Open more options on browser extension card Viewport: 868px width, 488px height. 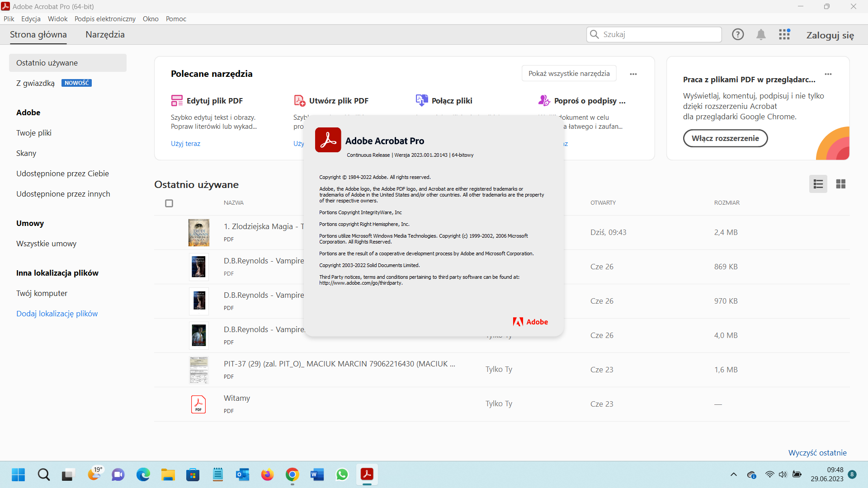tap(828, 74)
